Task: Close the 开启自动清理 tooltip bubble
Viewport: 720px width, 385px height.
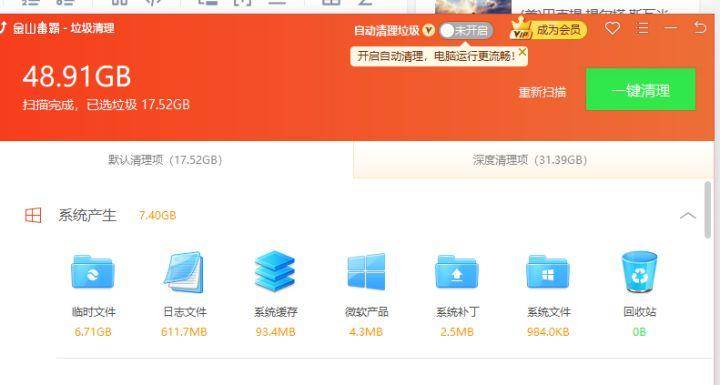Action: (x=522, y=52)
